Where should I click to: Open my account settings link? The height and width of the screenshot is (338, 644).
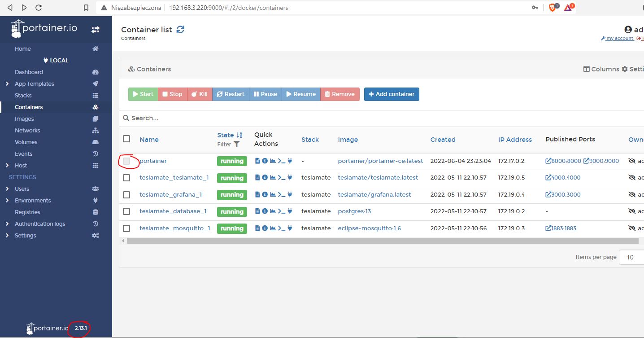pos(619,38)
